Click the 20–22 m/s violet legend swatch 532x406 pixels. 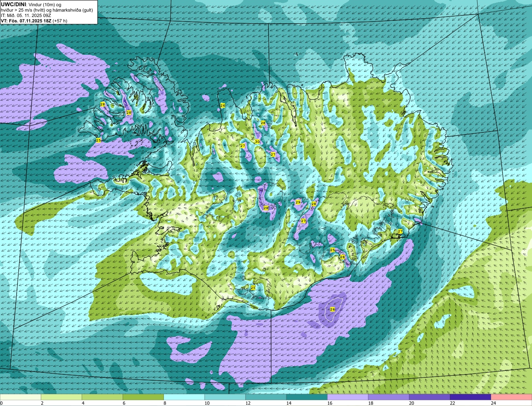click(430, 397)
